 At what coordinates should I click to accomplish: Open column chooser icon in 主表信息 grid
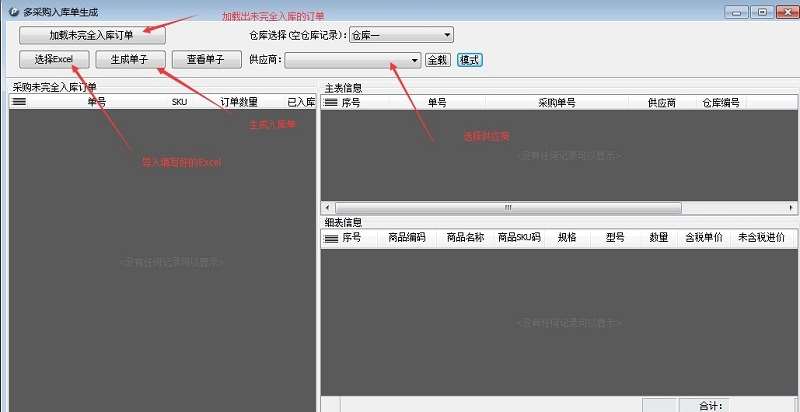(331, 102)
